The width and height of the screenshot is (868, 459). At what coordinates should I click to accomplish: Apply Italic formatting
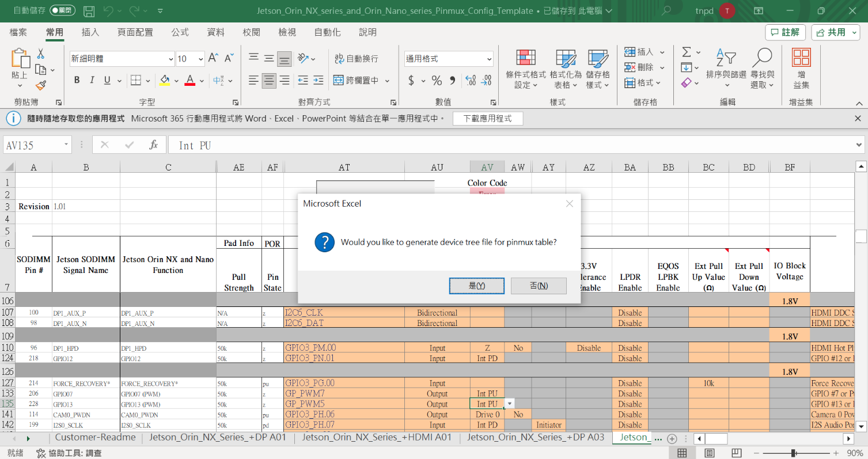92,80
